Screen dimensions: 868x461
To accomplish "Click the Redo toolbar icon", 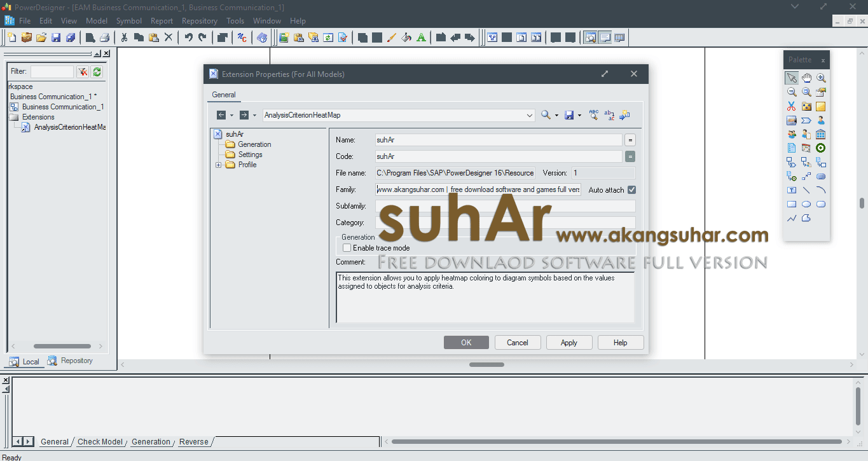I will (x=202, y=38).
